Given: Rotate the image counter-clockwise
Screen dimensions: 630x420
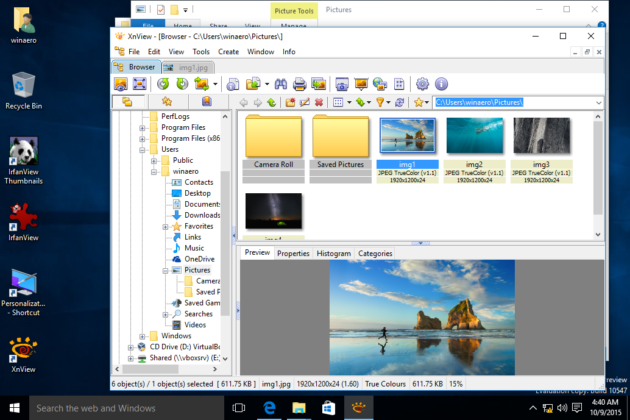Looking at the screenshot, I should (x=163, y=84).
